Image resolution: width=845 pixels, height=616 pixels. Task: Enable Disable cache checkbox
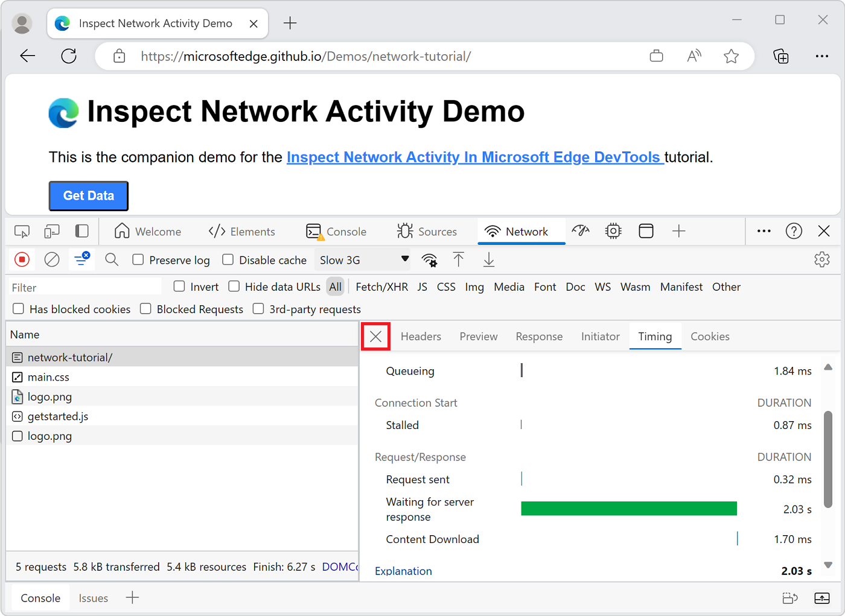tap(228, 259)
